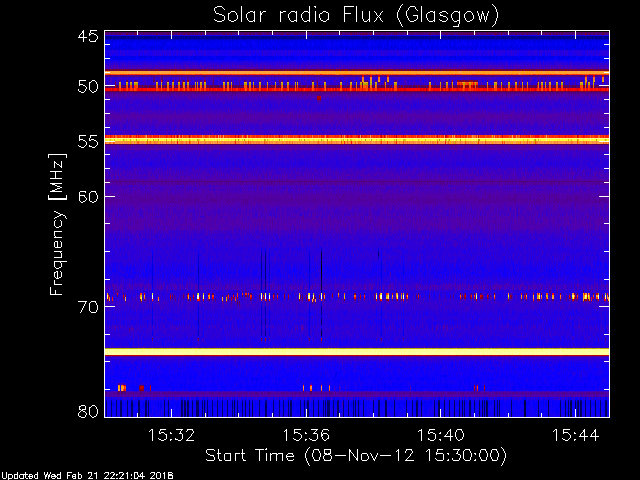Image resolution: width=640 pixels, height=480 pixels.
Task: Click the isolated dark red spot below 50 MHz
Action: [x=319, y=98]
